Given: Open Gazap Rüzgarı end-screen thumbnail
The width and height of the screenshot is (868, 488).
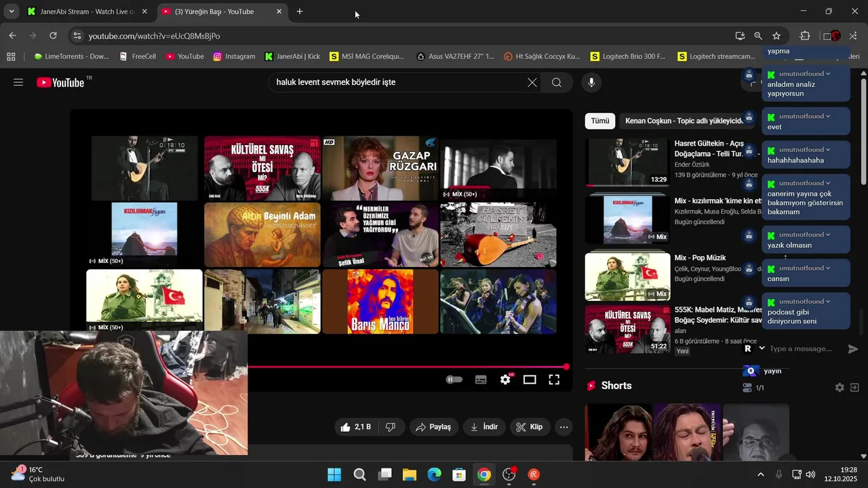Looking at the screenshot, I should coord(380,167).
